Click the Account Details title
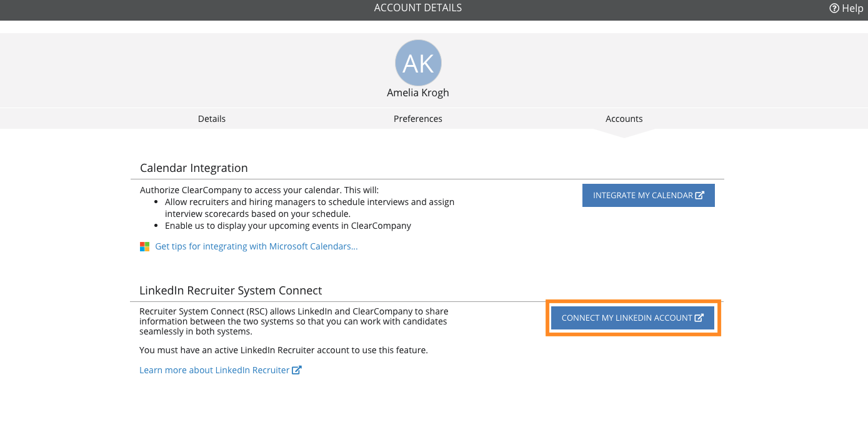 tap(418, 8)
